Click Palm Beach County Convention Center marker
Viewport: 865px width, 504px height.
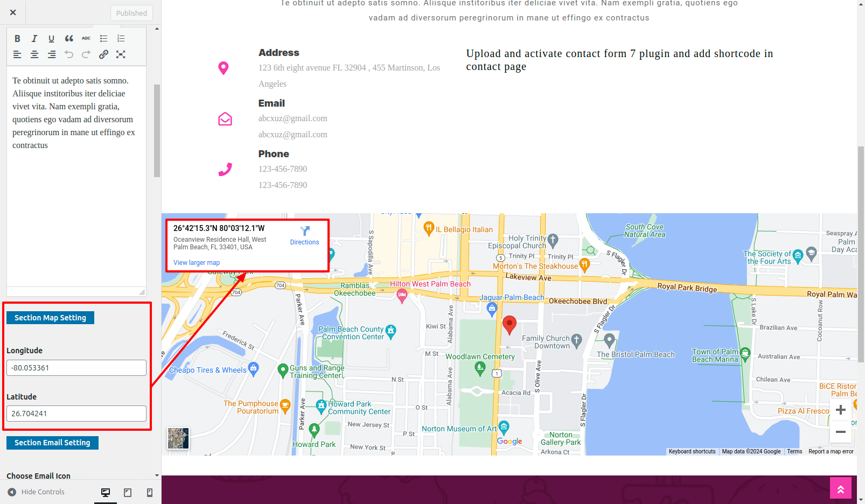pos(391,331)
